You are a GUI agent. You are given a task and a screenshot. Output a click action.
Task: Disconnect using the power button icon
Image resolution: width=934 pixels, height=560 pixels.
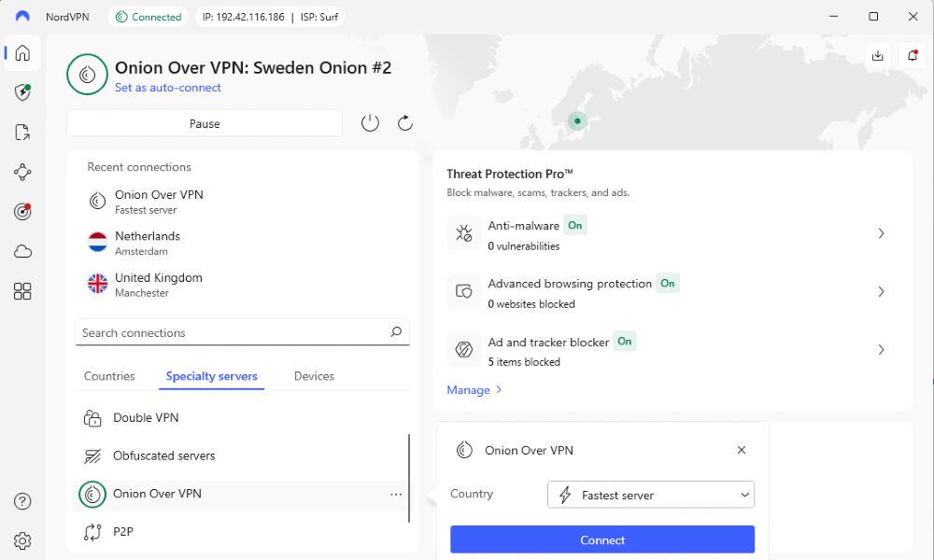pos(370,122)
